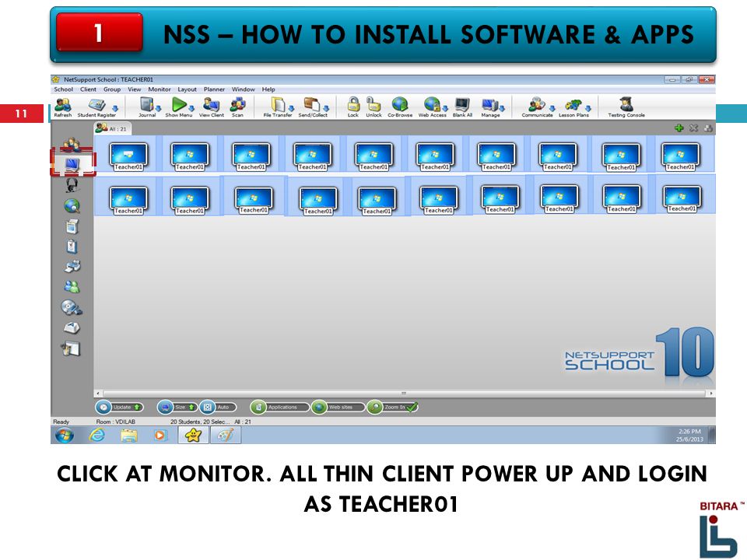Click the scrollbar left arrow

click(98, 394)
